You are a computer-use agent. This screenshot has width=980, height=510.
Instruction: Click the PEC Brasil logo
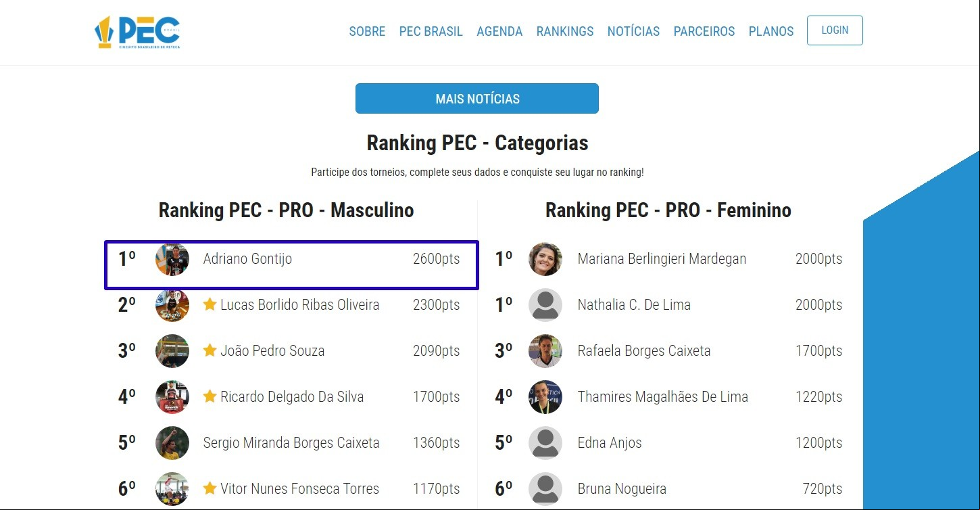tap(137, 32)
